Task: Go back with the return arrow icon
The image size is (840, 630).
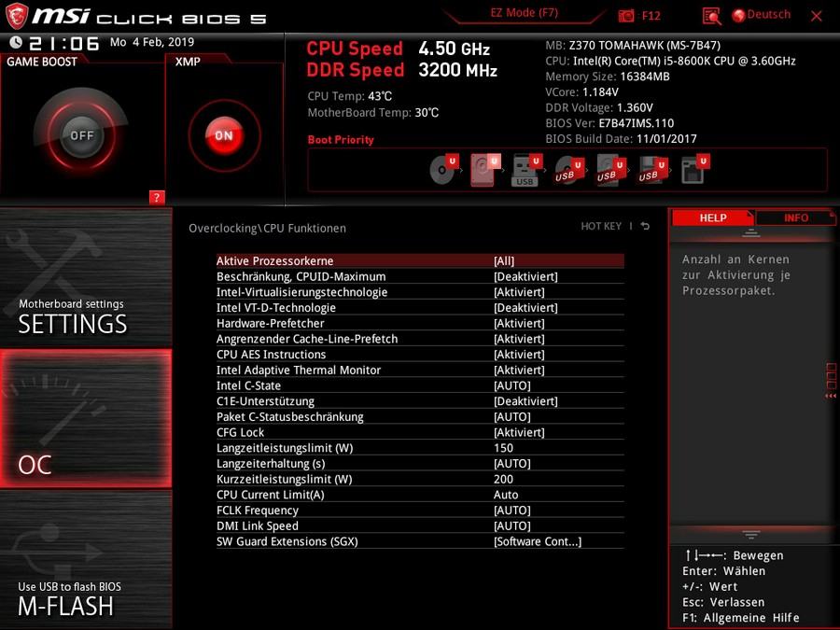Action: point(646,226)
